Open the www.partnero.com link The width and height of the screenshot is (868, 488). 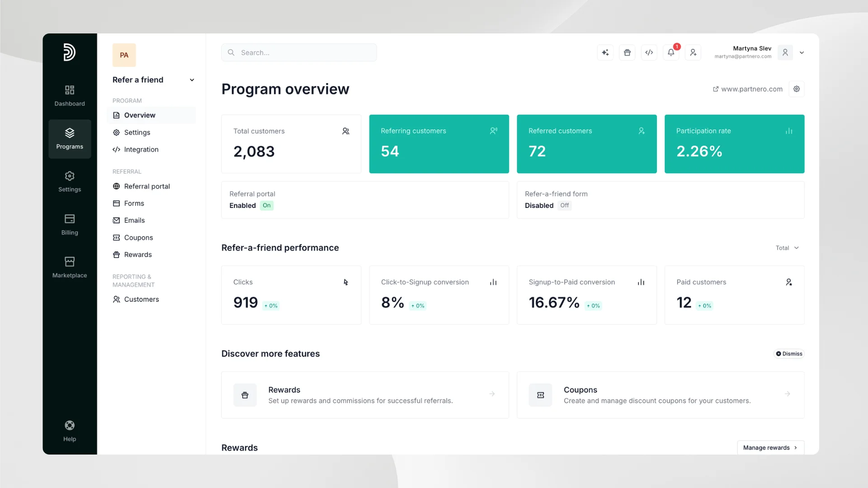coord(748,89)
